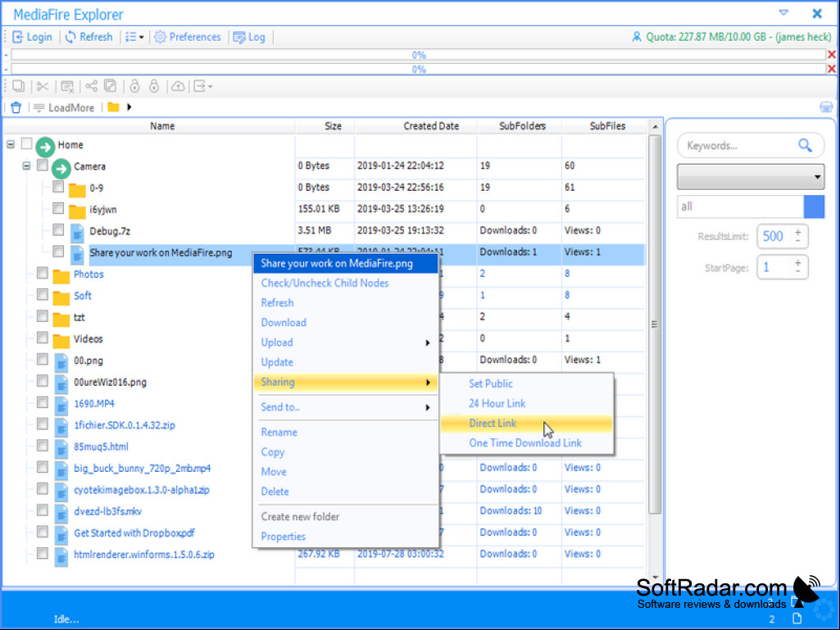
Task: Click the search magnifier icon
Action: click(806, 145)
